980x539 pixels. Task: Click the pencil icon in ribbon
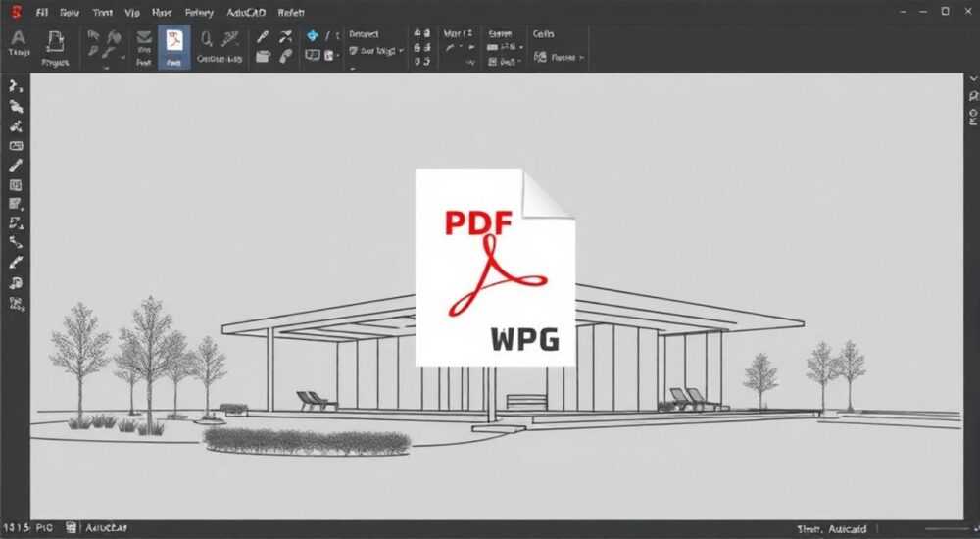click(x=263, y=37)
